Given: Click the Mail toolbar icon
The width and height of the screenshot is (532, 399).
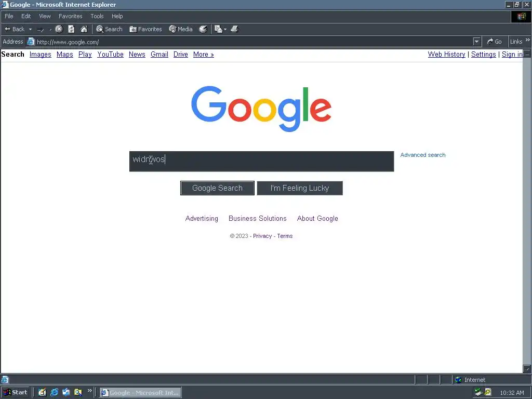Looking at the screenshot, I should pyautogui.click(x=219, y=29).
